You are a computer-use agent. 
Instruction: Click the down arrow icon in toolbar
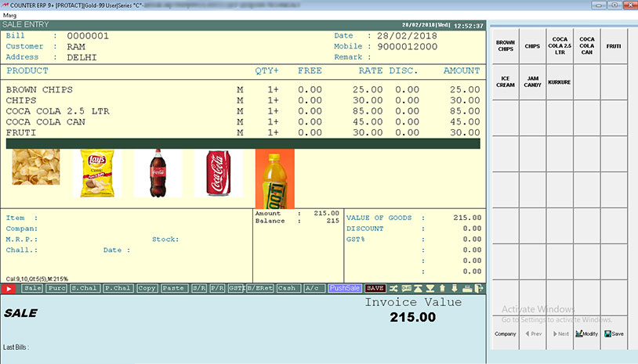455,288
